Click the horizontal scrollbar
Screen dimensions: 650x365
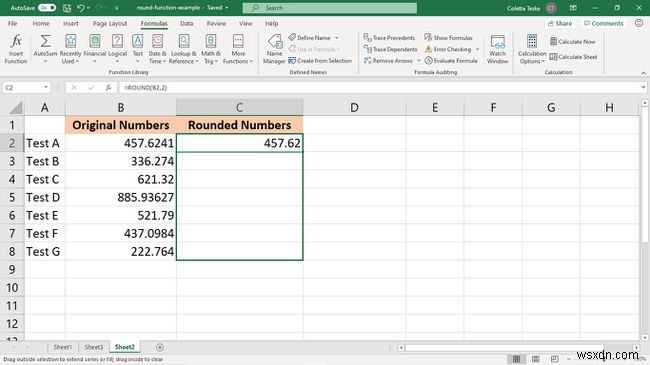504,348
